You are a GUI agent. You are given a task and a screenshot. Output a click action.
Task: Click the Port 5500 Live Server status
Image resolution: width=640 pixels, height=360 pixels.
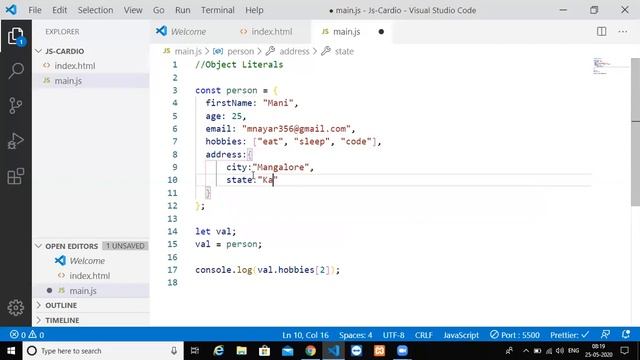pos(515,335)
